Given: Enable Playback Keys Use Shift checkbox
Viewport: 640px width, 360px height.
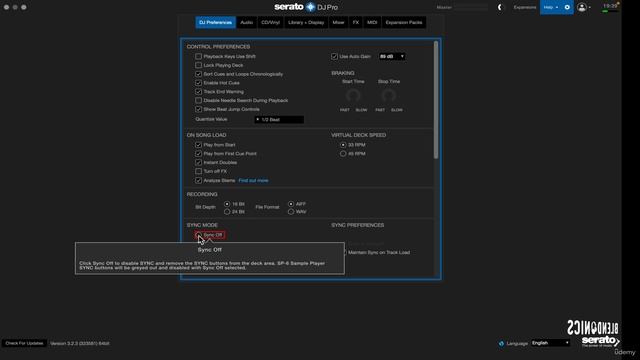Looking at the screenshot, I should (x=198, y=56).
